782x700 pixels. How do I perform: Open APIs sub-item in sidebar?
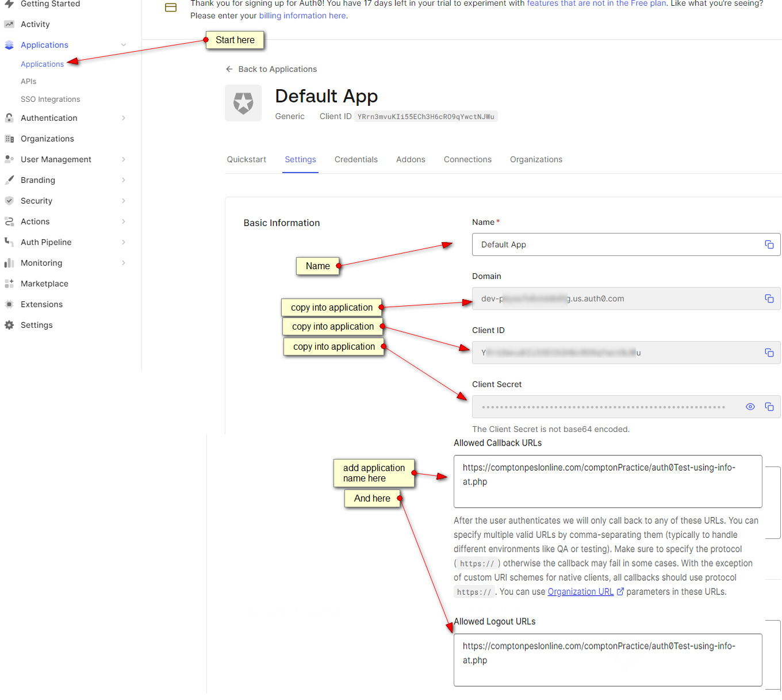[x=28, y=81]
